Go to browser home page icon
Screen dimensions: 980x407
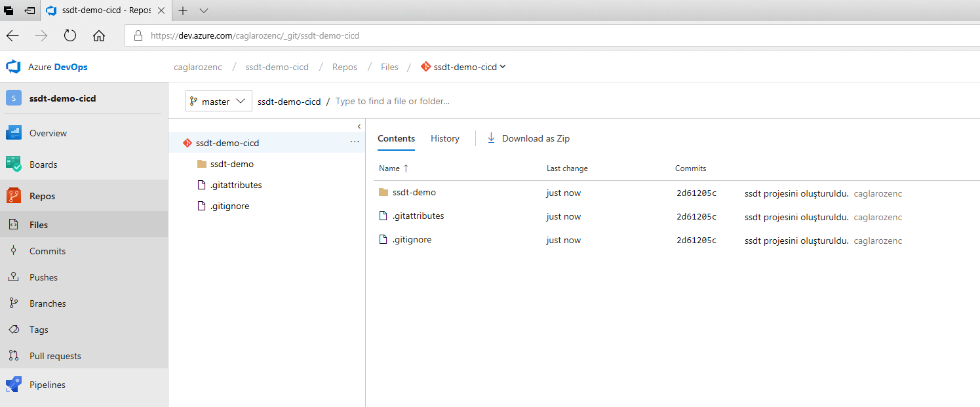(x=99, y=36)
